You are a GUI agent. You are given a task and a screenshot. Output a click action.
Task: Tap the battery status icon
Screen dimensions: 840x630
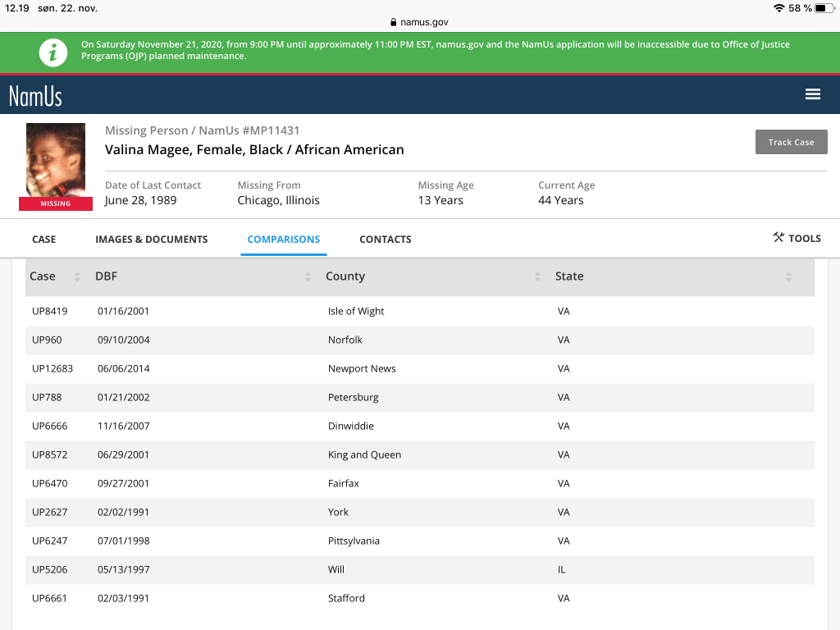(x=824, y=8)
